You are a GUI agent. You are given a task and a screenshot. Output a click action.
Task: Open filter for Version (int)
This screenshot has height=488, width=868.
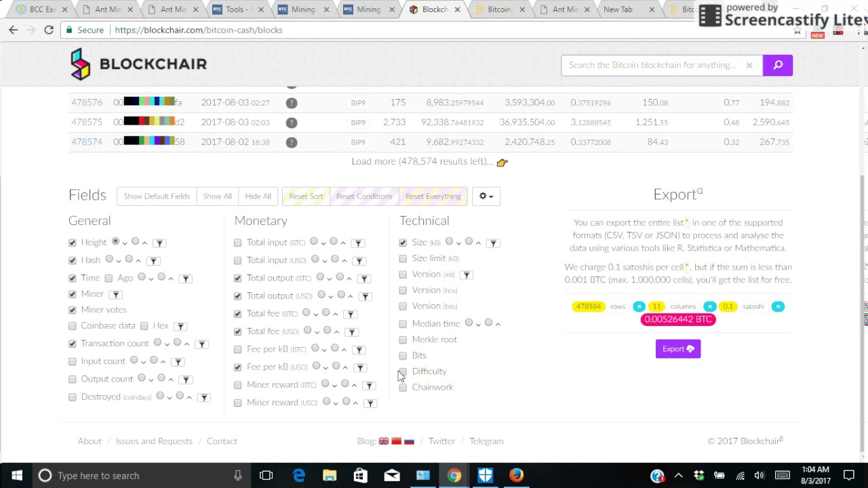coord(467,274)
